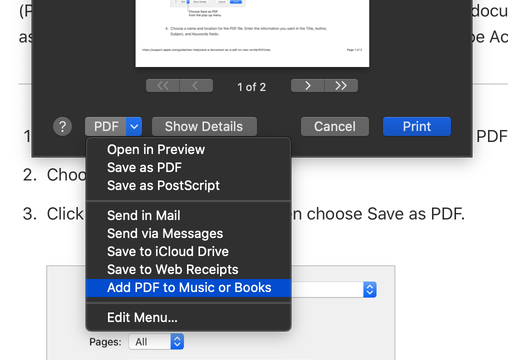
Task: Go to next page arrow button
Action: [308, 86]
